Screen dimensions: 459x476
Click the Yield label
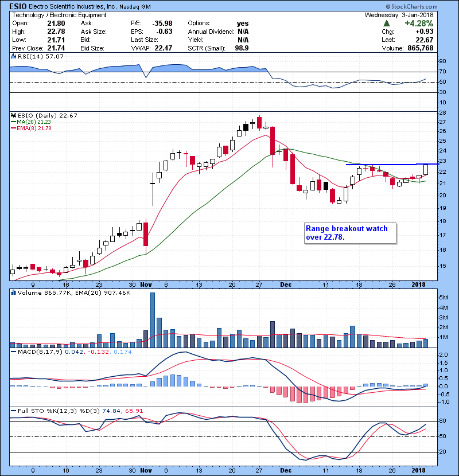pyautogui.click(x=195, y=40)
